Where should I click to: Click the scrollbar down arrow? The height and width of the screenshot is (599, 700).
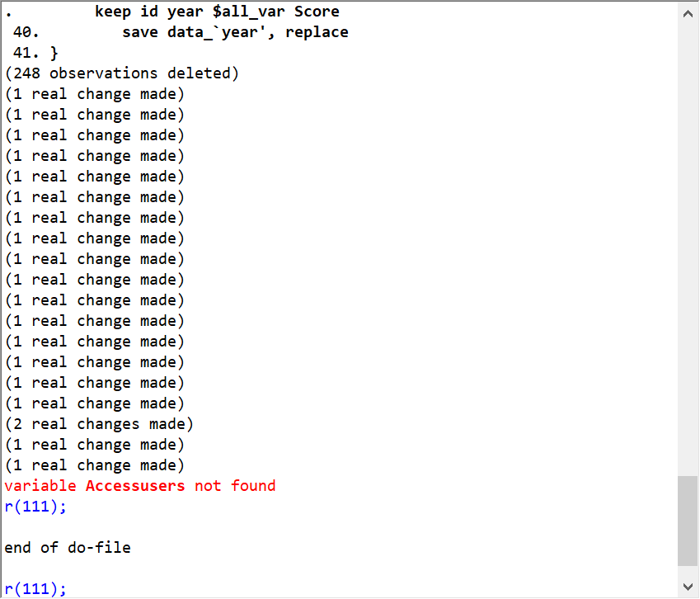688,587
